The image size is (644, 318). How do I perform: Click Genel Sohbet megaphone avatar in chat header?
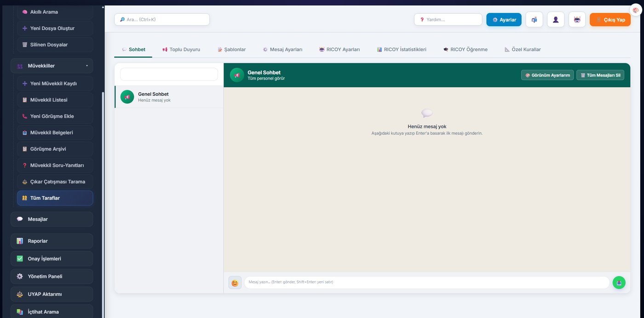pyautogui.click(x=237, y=75)
